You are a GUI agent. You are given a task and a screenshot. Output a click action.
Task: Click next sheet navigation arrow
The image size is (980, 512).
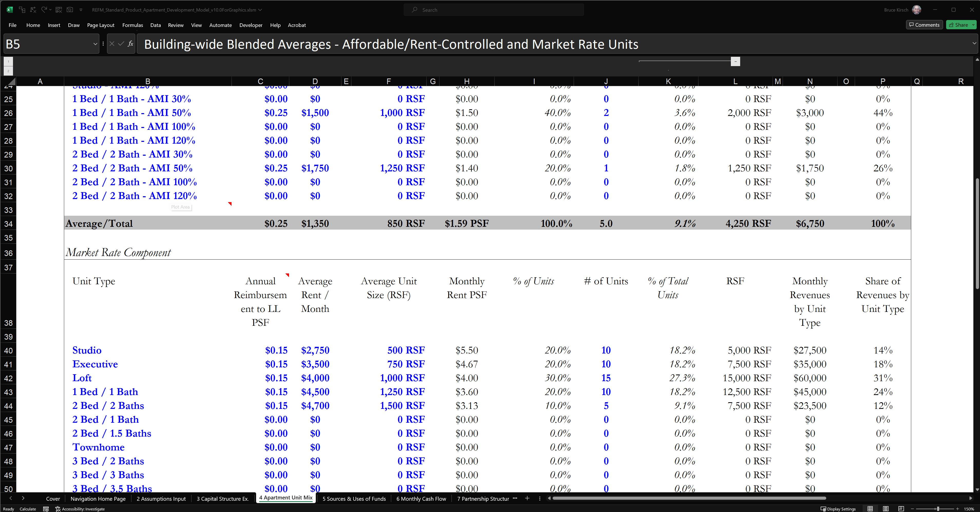point(23,498)
